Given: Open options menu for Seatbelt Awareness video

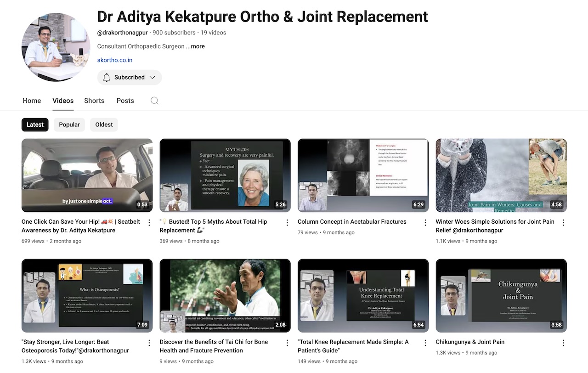Looking at the screenshot, I should pos(149,223).
